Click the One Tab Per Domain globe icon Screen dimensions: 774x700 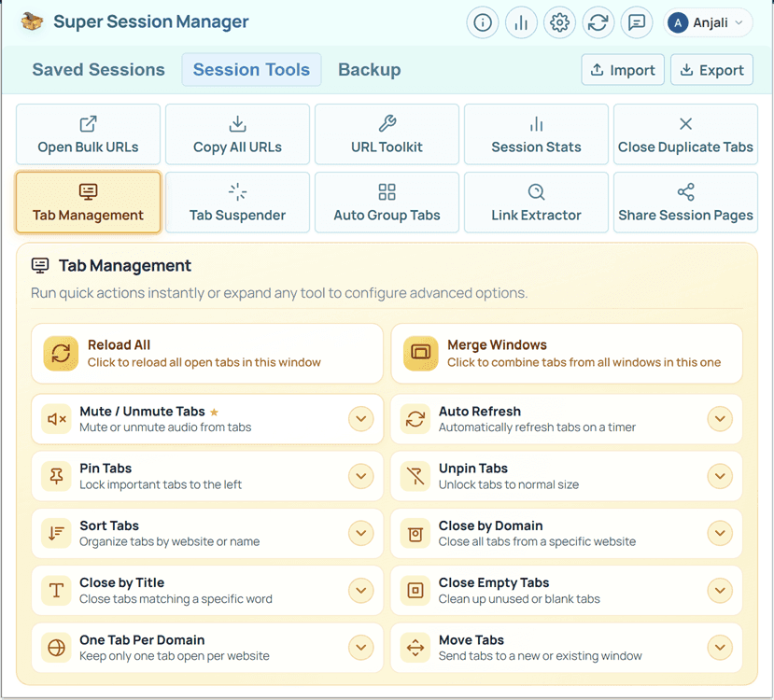[x=57, y=648]
